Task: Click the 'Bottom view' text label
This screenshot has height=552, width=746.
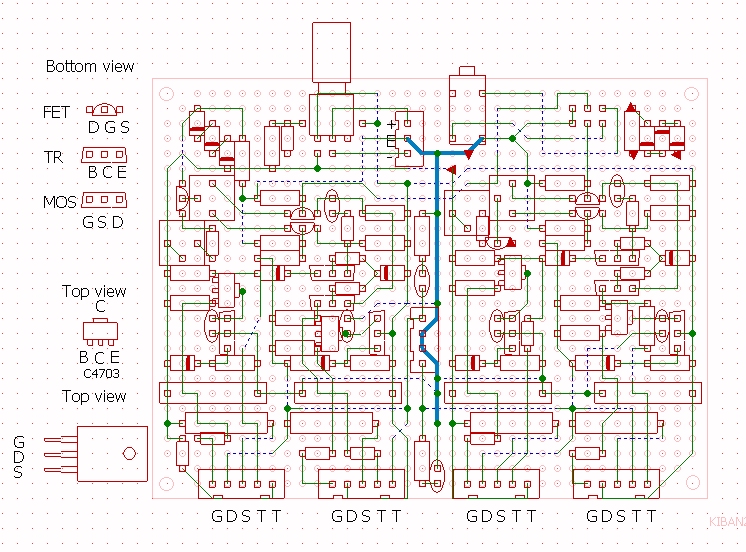Action: point(90,67)
